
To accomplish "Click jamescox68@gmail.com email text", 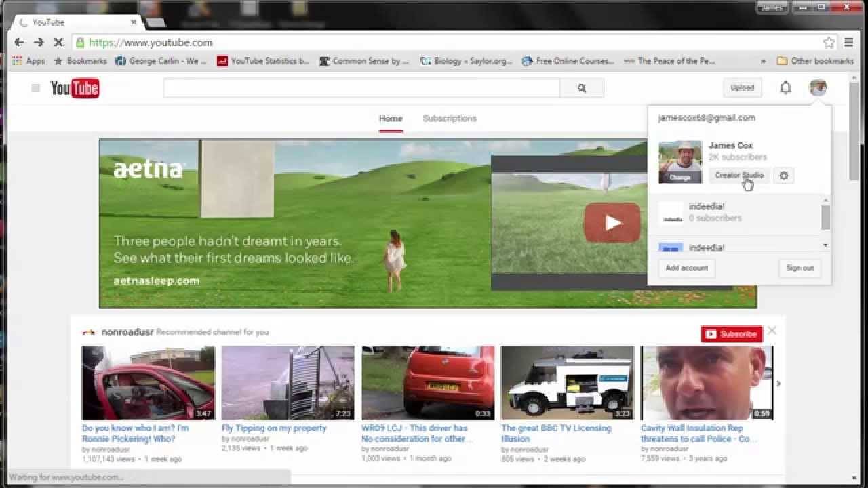I will (707, 118).
